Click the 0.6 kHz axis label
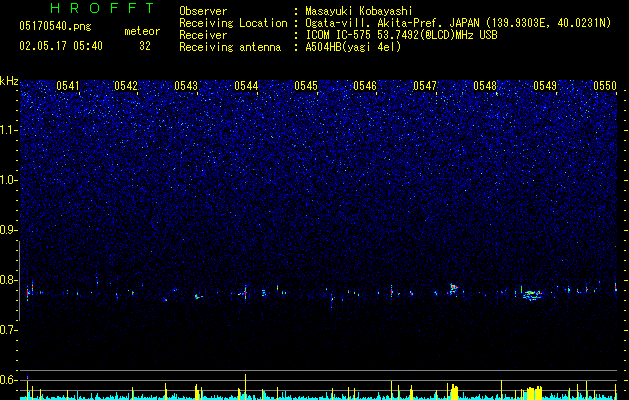This screenshot has height=400, width=629. click(x=8, y=380)
